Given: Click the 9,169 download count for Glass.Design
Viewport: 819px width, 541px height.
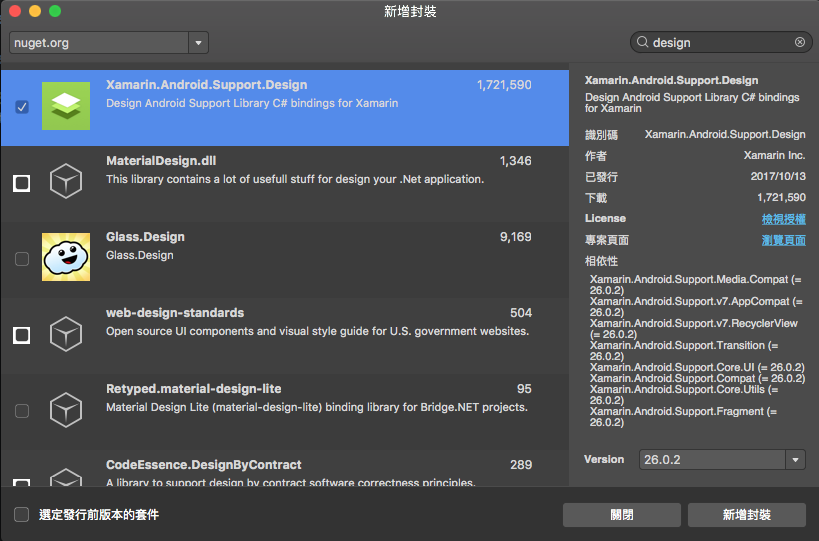Looking at the screenshot, I should pos(516,237).
